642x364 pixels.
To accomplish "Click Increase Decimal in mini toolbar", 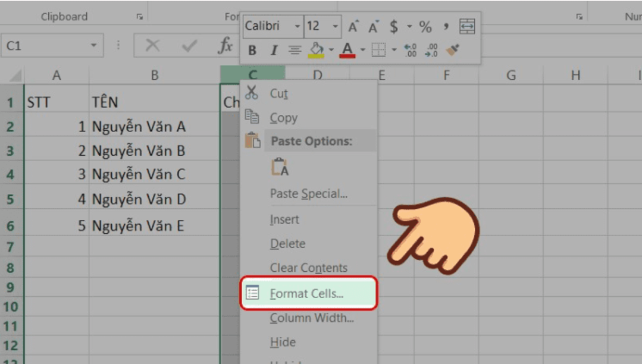I will (x=411, y=50).
